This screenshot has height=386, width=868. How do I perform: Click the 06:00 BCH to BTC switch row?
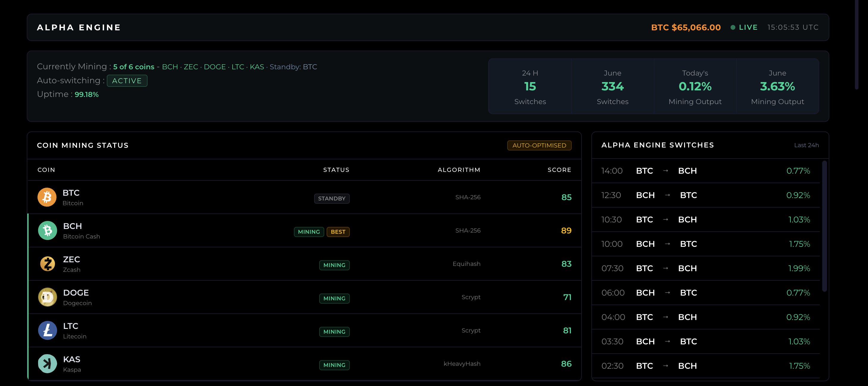coord(706,293)
